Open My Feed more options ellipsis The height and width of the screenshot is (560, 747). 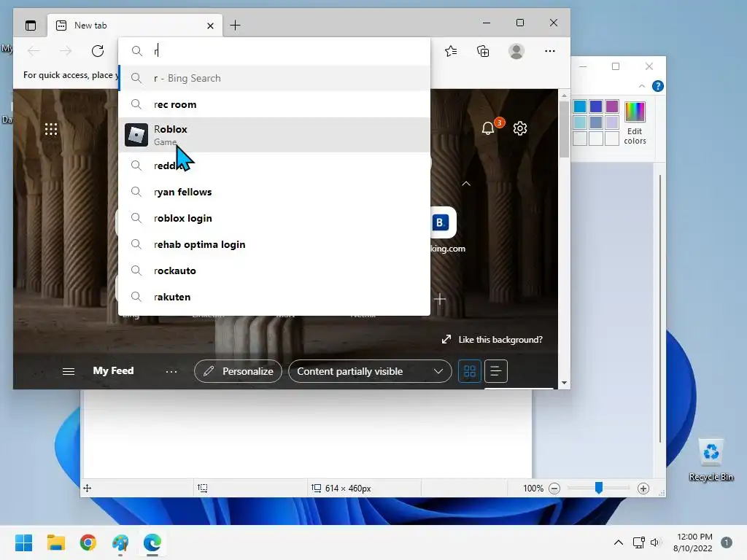pos(171,371)
